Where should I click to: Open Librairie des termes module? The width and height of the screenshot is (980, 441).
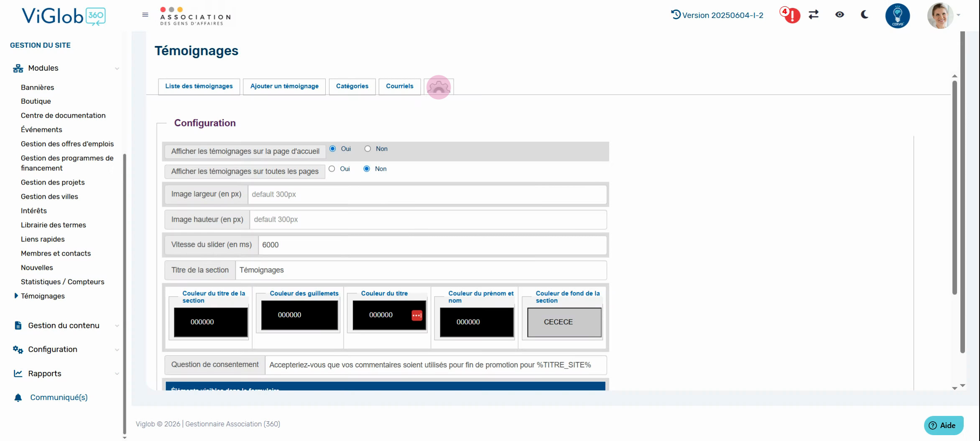click(54, 225)
